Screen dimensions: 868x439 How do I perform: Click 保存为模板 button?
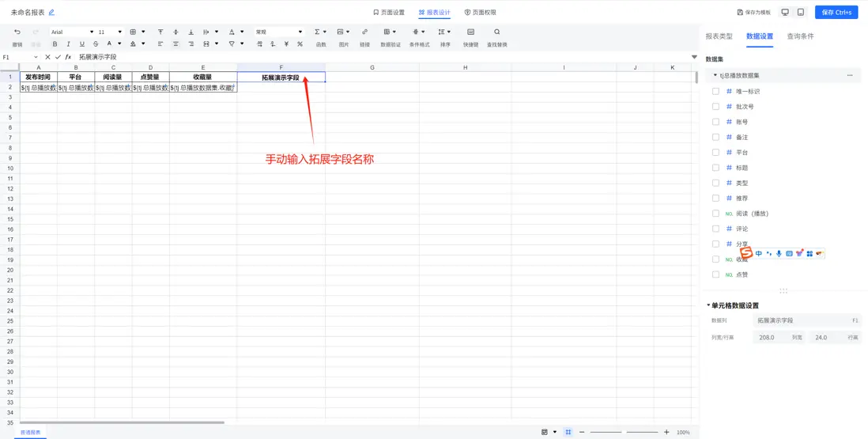tap(754, 12)
